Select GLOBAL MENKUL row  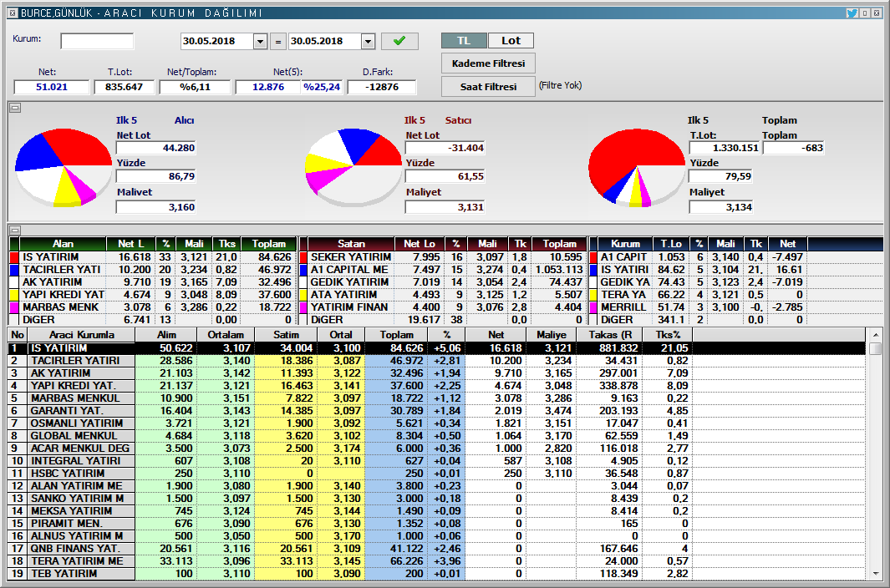[x=436, y=435]
